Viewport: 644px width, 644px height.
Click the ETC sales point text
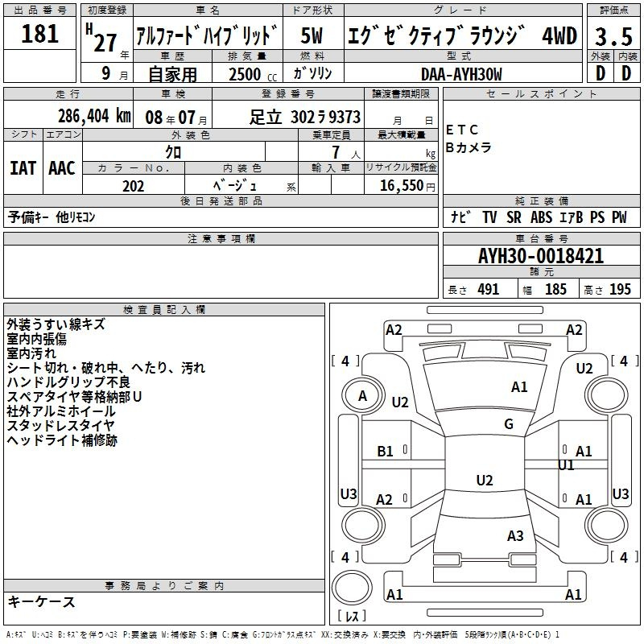click(462, 130)
